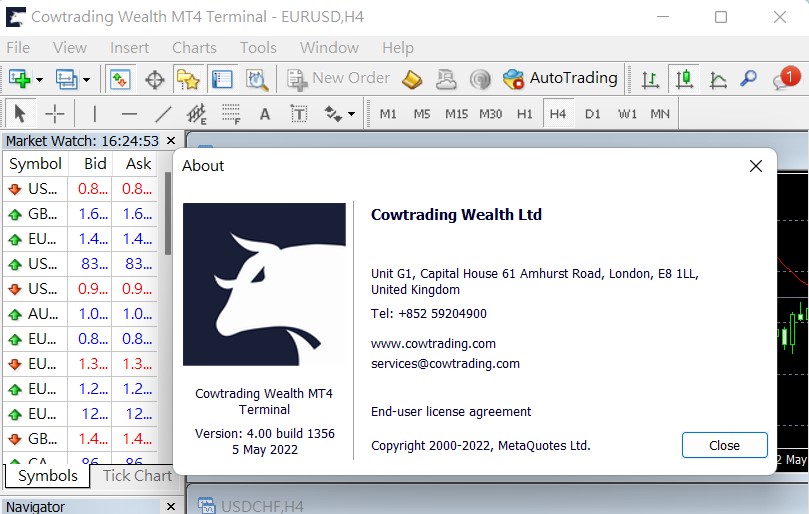
Task: Toggle the Market Watch window icon
Action: (120, 79)
